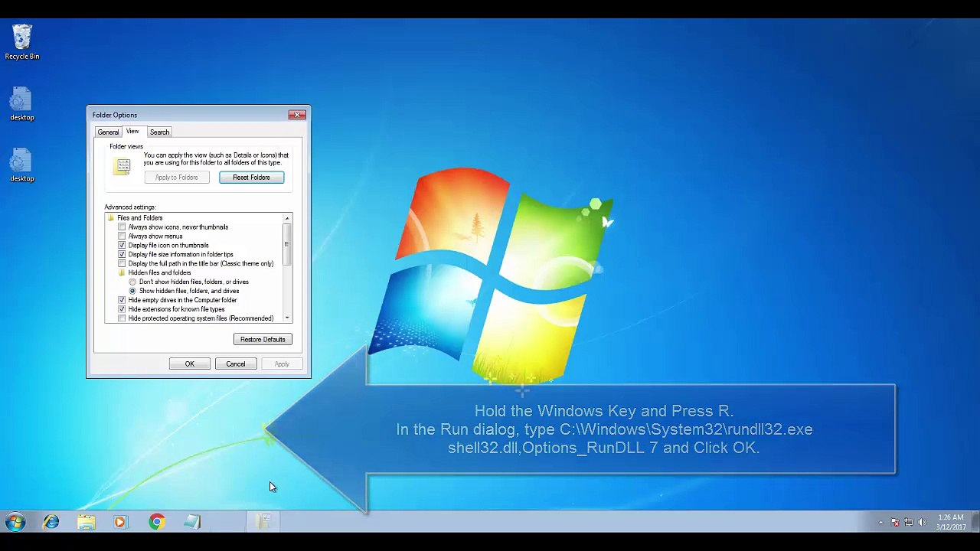Viewport: 980px width, 551px height.
Task: Click the Advanced settings scrollbar up arrow
Action: pos(287,219)
